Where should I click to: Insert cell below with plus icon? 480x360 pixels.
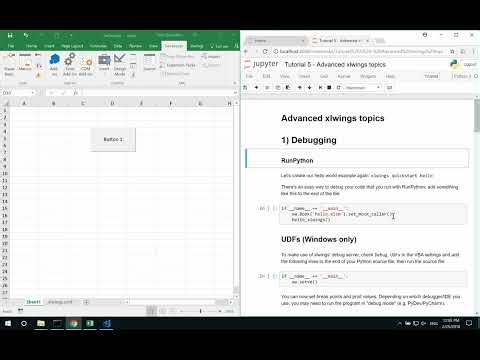coord(256,87)
